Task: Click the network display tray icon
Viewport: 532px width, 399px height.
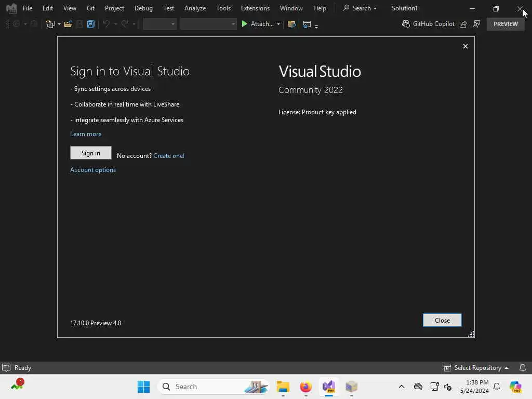Action: coord(434,387)
